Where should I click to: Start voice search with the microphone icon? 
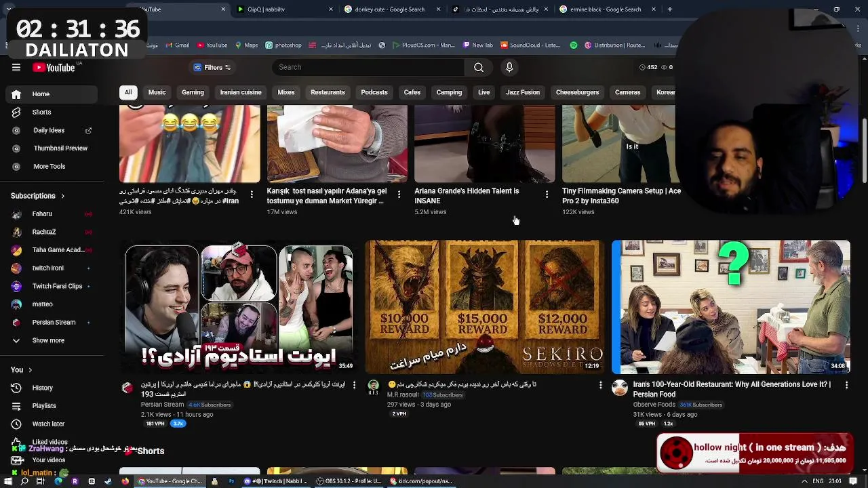[509, 67]
